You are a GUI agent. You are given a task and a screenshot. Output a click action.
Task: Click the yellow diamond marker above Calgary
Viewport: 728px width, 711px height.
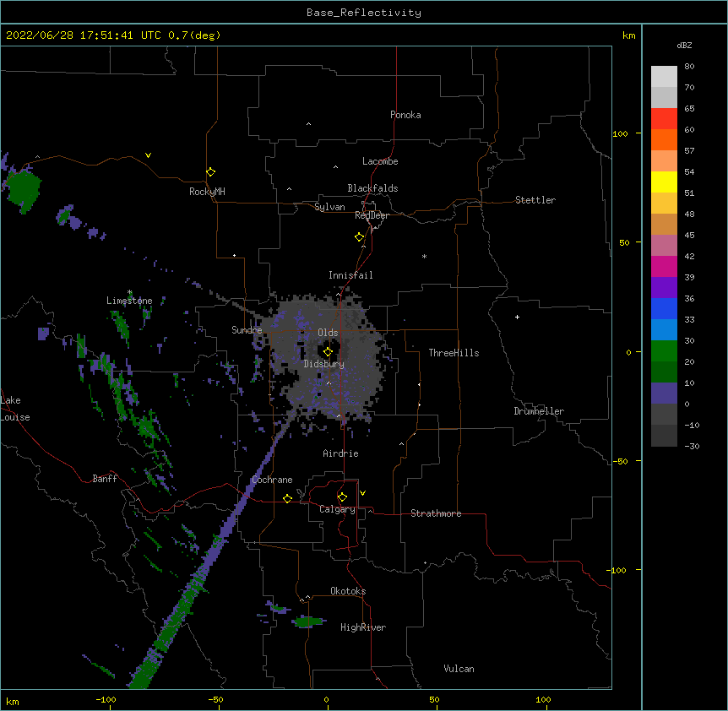coord(342,497)
